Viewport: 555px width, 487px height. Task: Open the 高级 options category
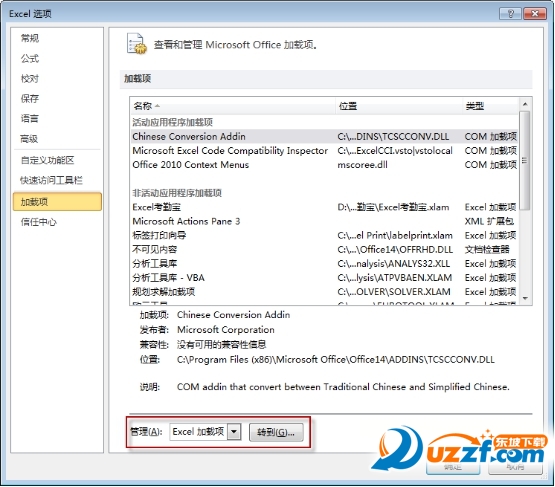coord(30,139)
